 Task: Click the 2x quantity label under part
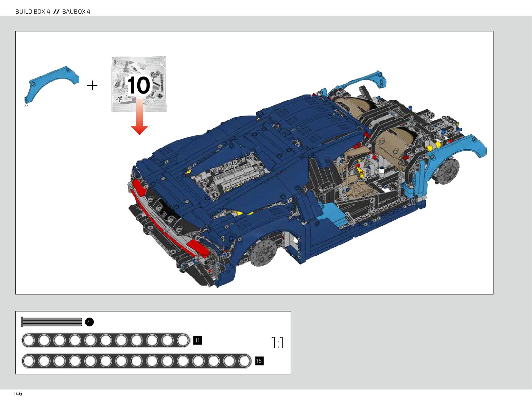[27, 105]
